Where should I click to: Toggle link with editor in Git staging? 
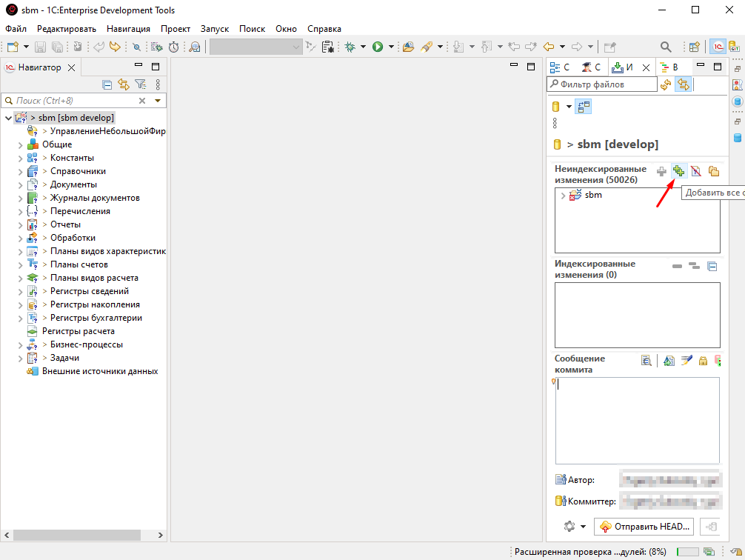tap(683, 84)
